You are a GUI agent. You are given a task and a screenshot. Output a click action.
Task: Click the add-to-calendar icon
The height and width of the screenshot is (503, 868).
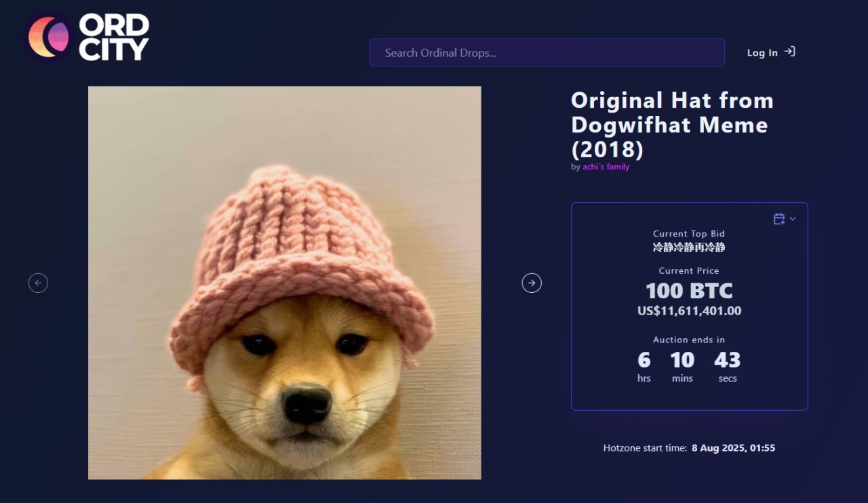779,219
